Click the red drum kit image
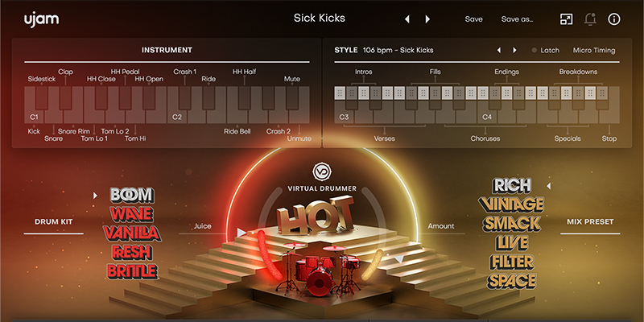The height and width of the screenshot is (322, 644). pos(321,268)
